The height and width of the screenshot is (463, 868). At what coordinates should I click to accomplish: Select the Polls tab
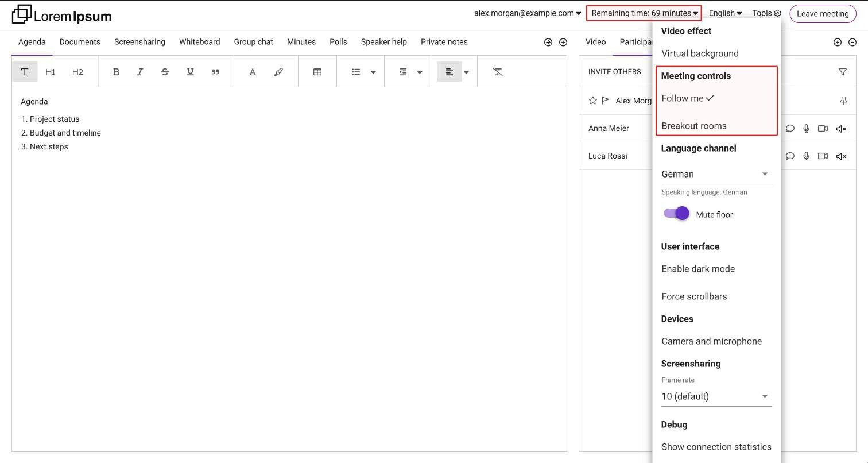click(x=338, y=42)
